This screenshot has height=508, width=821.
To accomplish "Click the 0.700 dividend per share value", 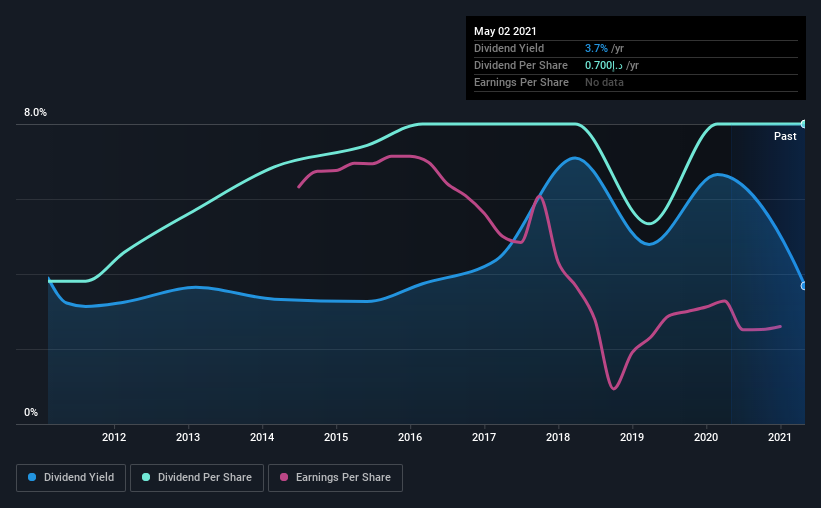I will (x=604, y=65).
